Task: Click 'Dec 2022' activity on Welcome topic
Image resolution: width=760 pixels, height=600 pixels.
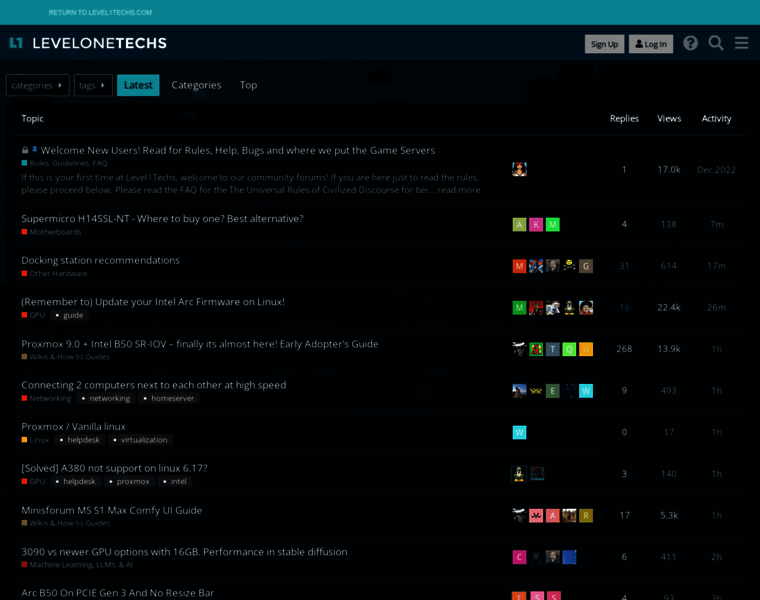Action: point(716,170)
